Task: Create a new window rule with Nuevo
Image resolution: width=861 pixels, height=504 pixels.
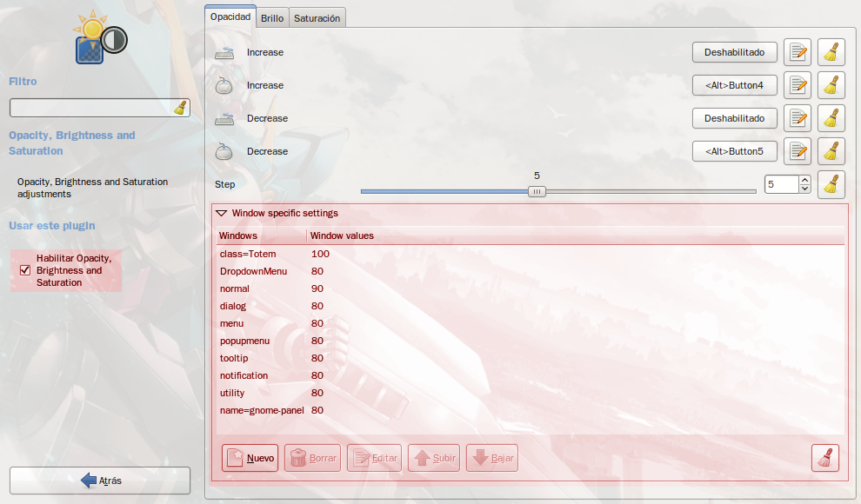Action: coord(250,458)
